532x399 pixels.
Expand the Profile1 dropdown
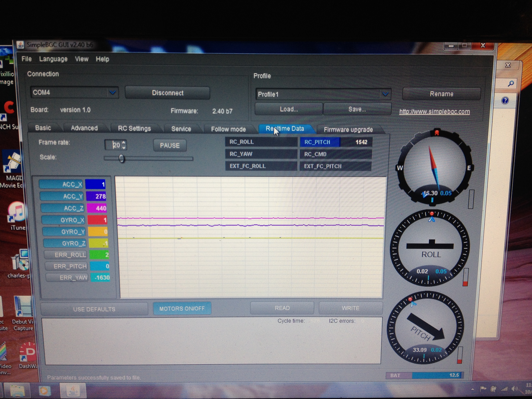coord(385,94)
